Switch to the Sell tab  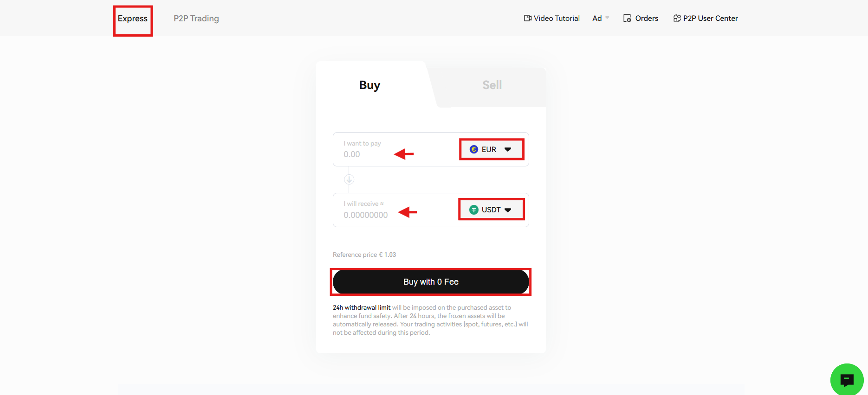[492, 85]
